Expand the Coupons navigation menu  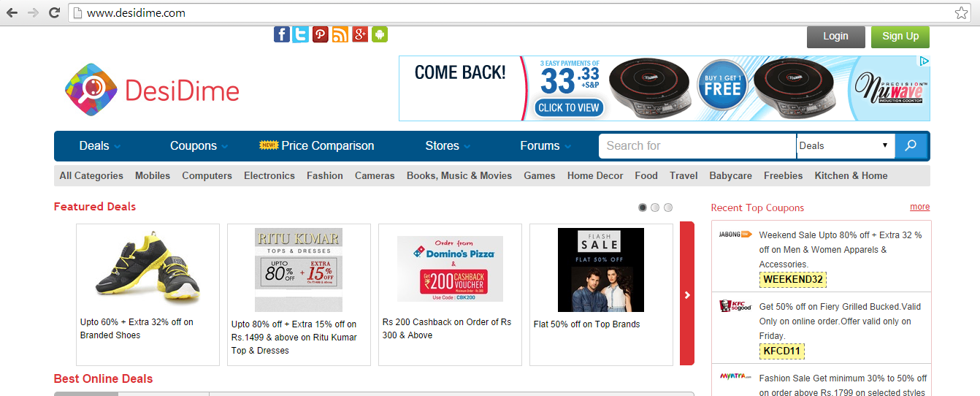199,145
